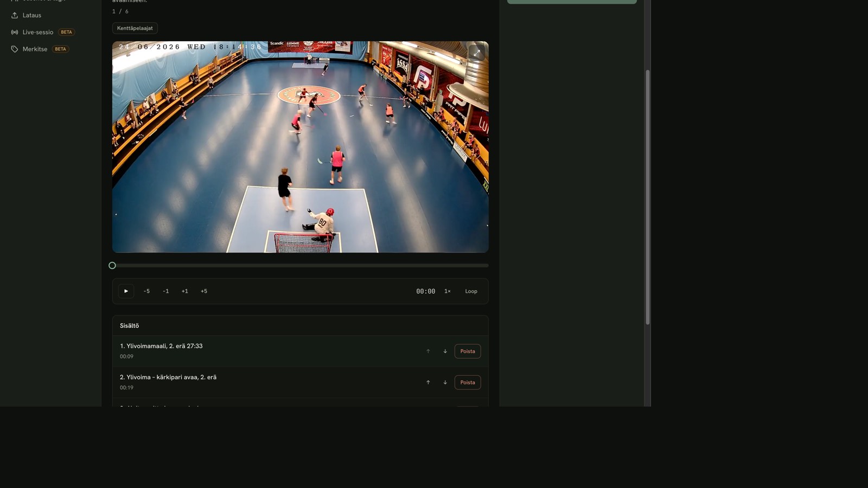The height and width of the screenshot is (488, 868).
Task: Open the Lataus upload page
Action: 32,15
